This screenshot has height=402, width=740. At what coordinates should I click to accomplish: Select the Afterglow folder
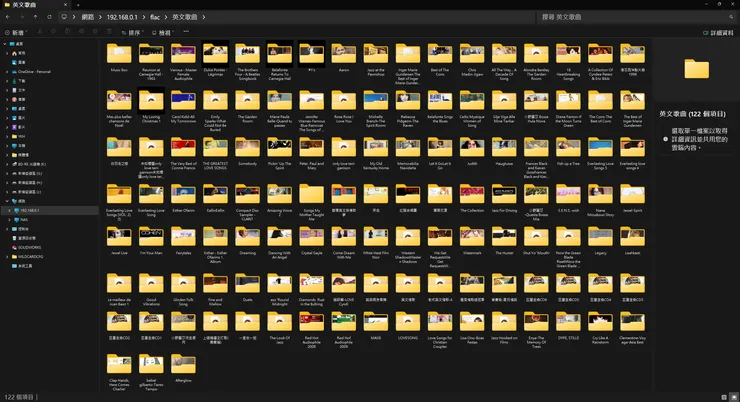(x=183, y=368)
